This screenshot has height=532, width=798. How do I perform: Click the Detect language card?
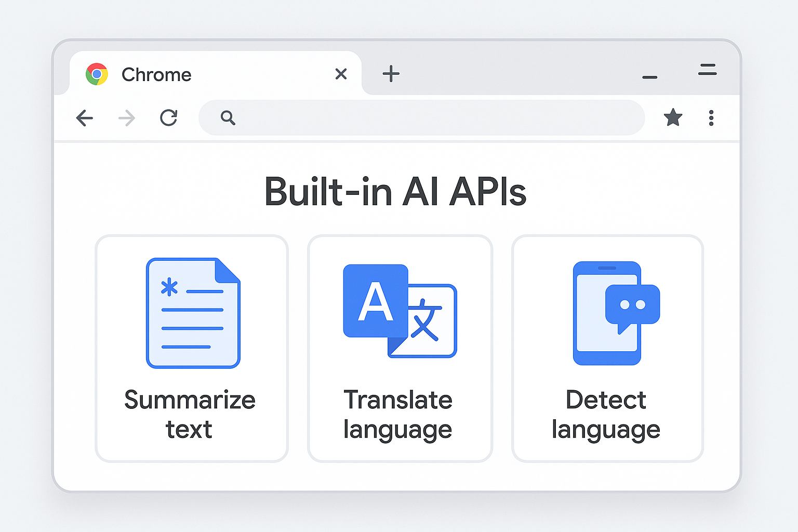coord(607,348)
